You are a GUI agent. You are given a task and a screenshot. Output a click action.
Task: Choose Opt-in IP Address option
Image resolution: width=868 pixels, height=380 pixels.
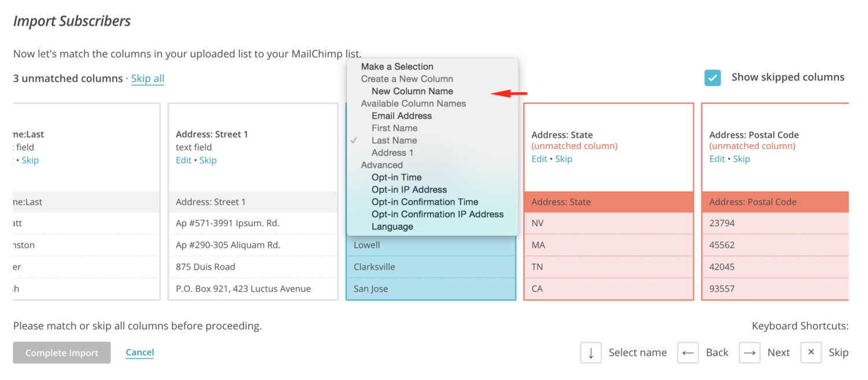tap(409, 190)
